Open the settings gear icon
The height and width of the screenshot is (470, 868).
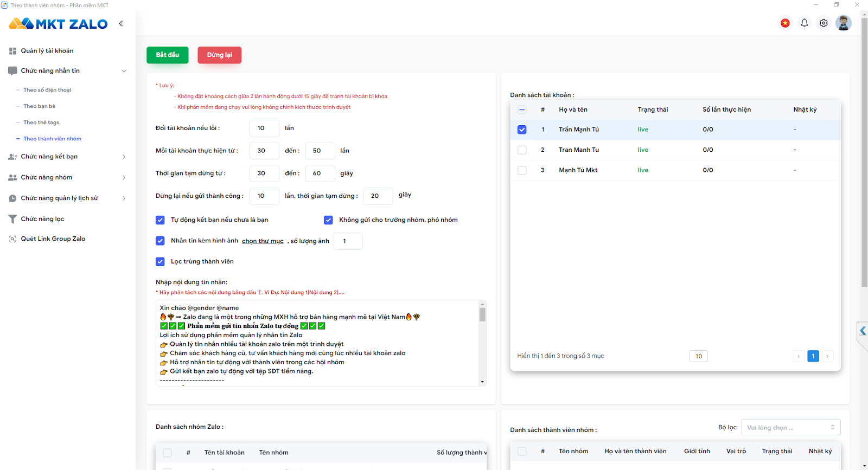click(824, 23)
